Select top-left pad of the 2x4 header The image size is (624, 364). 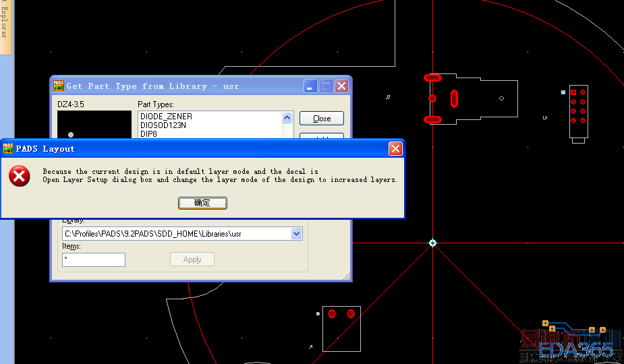(x=573, y=92)
